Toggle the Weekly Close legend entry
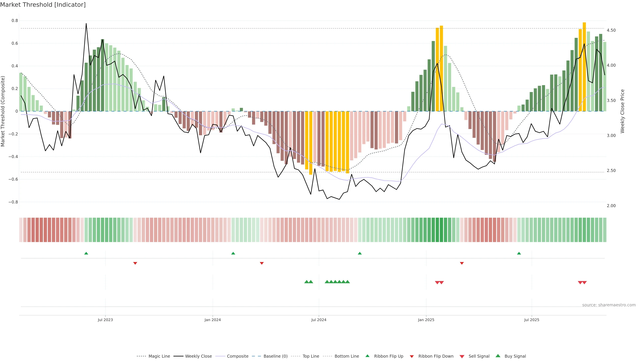The height and width of the screenshot is (362, 644). [198, 356]
